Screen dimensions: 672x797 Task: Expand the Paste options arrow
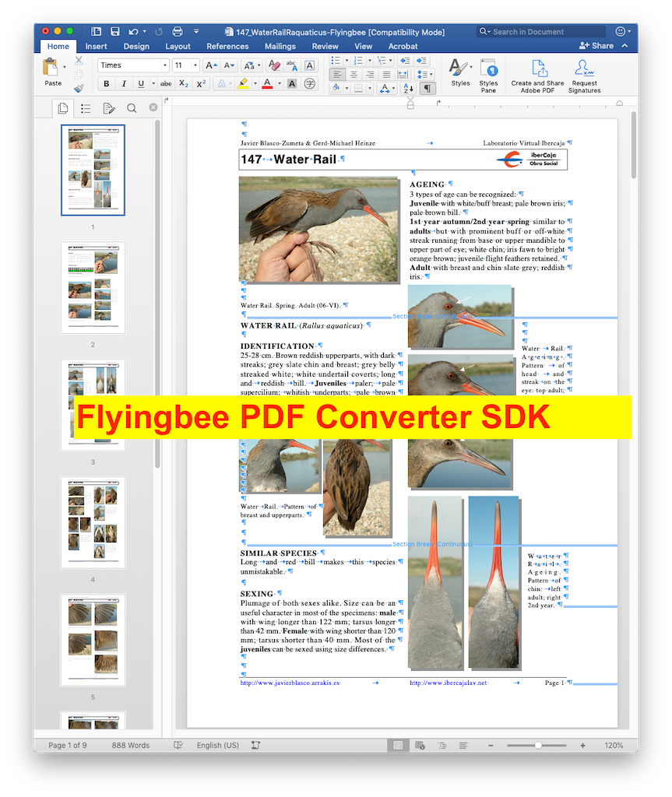[x=65, y=67]
